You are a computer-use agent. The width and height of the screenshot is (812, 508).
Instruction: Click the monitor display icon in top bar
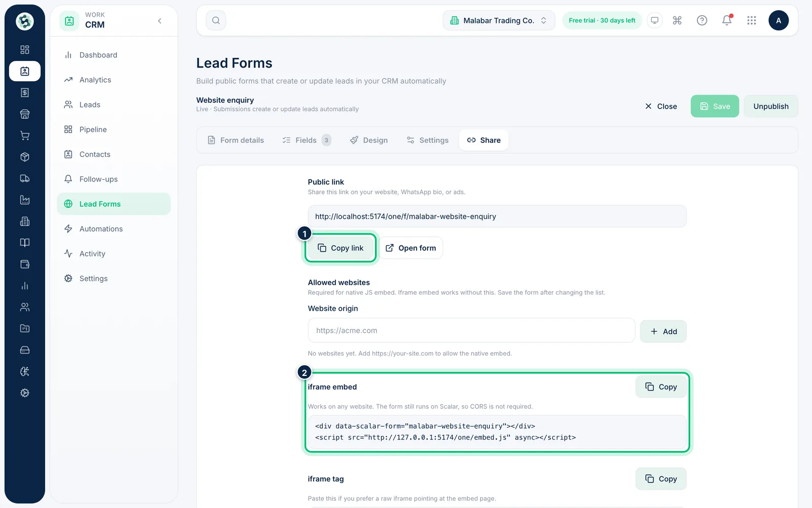click(655, 20)
